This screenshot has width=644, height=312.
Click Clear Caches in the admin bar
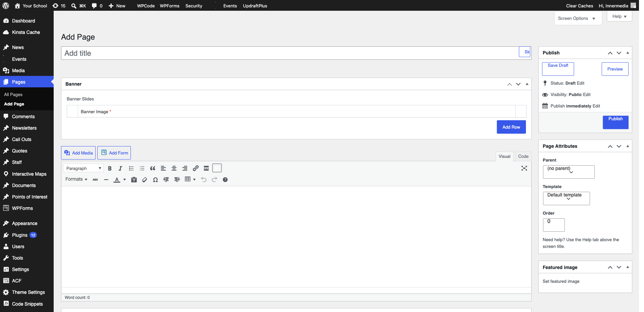[580, 6]
